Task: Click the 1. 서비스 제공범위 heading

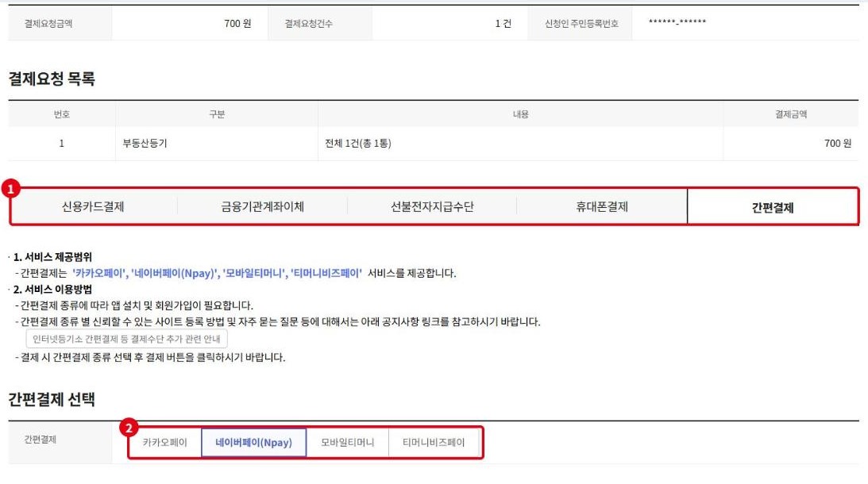Action: click(52, 256)
